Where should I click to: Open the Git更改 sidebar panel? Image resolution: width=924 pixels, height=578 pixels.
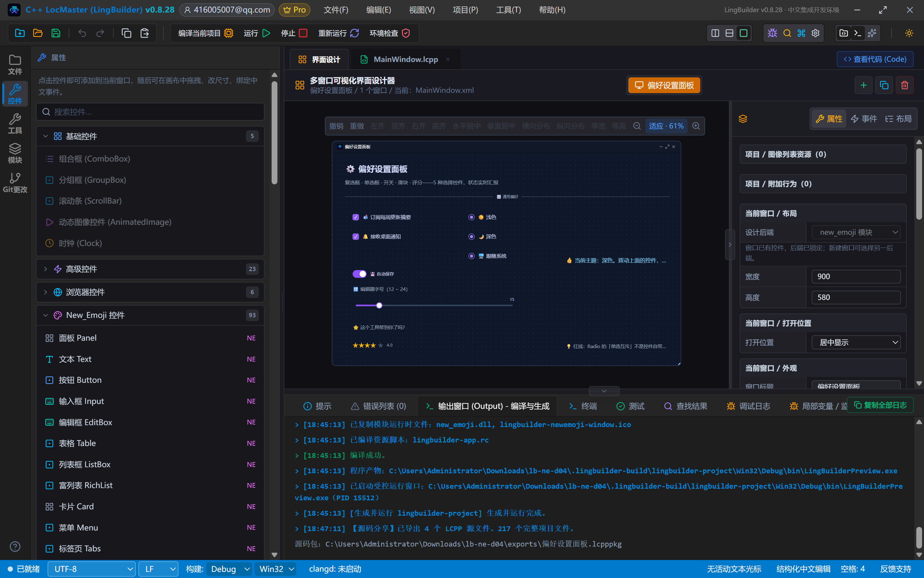pos(15,183)
